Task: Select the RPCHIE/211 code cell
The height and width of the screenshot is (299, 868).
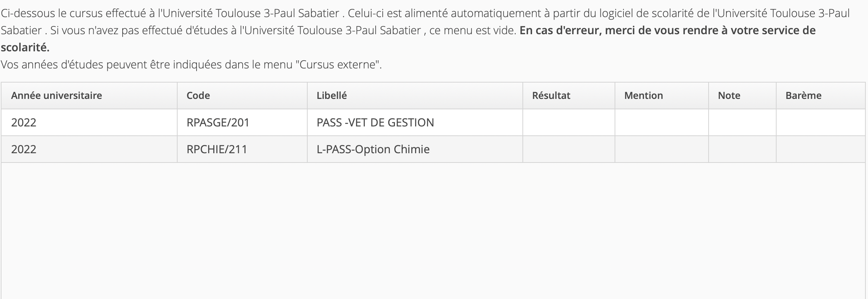Action: click(217, 149)
